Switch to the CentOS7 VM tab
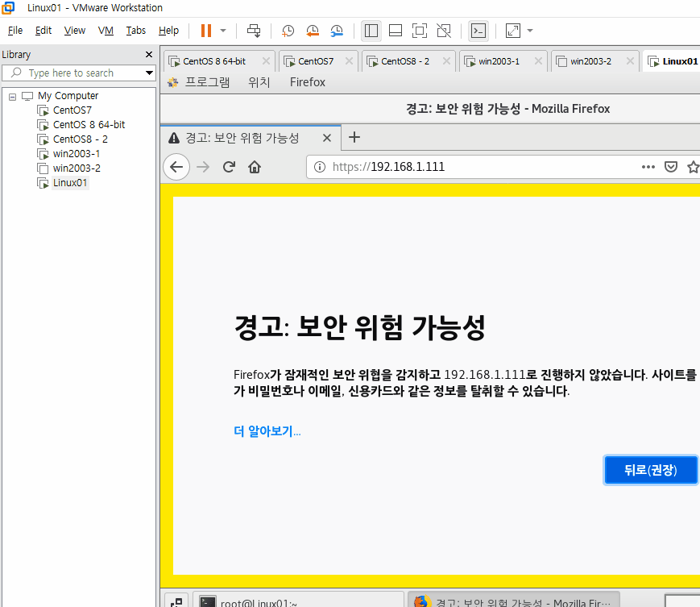 (316, 61)
